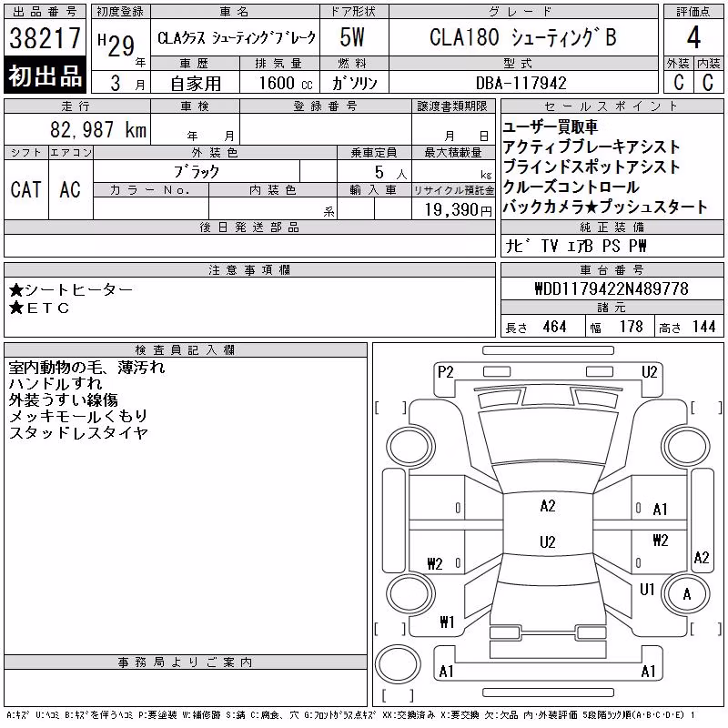The height and width of the screenshot is (728, 728).
Task: Click model code DBA-117942
Action: 521,83
